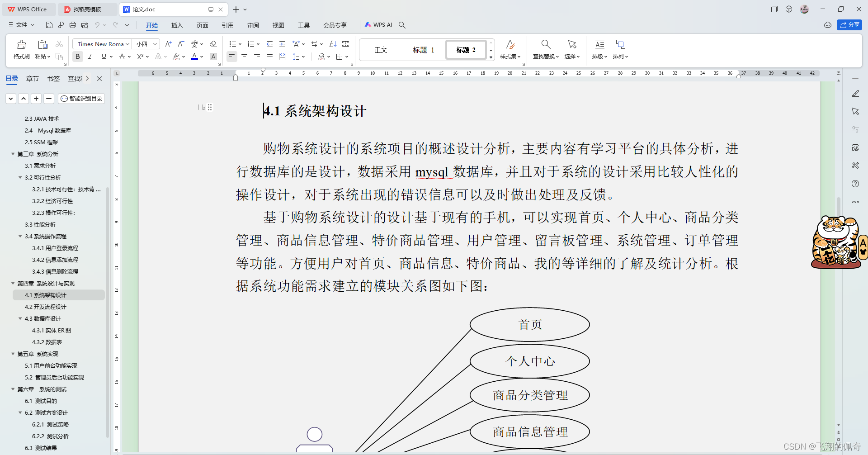Collapse the 第三章 系统分析 outline node
This screenshot has height=455, width=868.
[x=13, y=154]
